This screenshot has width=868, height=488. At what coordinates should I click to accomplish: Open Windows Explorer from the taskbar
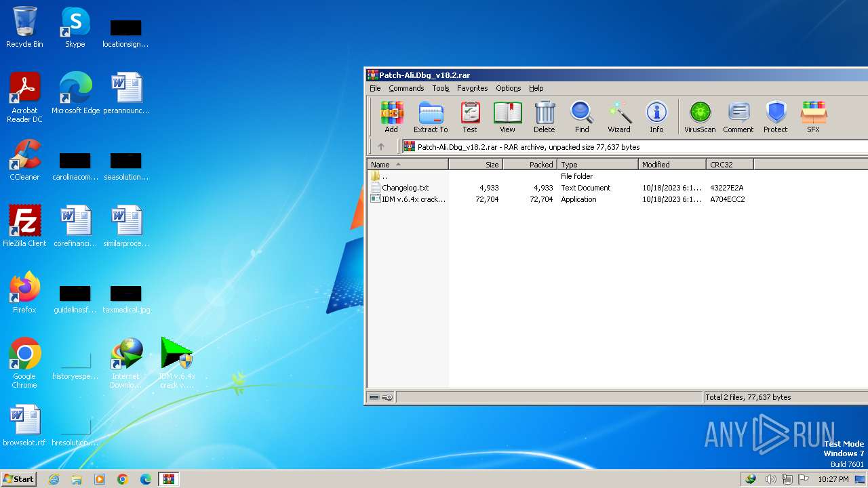(x=77, y=479)
